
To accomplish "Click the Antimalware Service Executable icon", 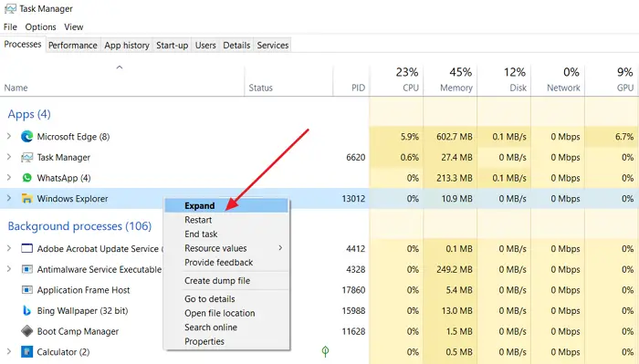I will click(26, 269).
